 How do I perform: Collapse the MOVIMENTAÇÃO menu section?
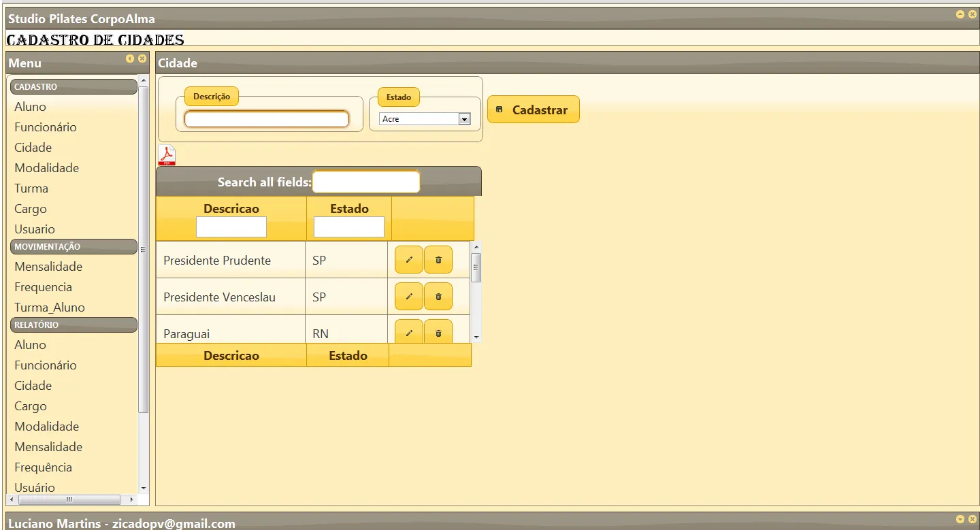point(74,247)
